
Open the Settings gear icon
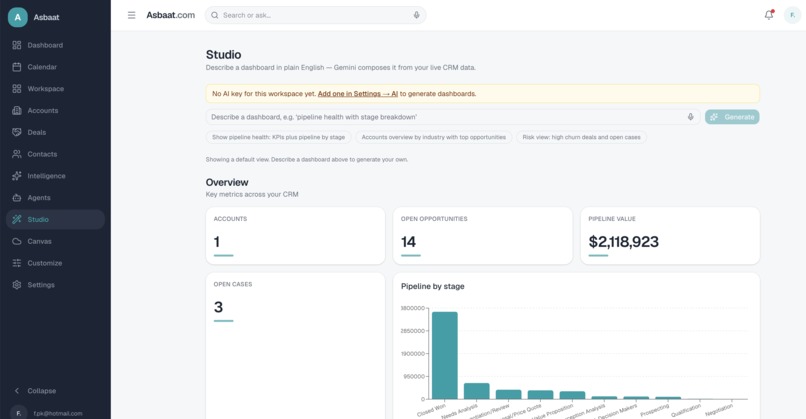tap(17, 285)
